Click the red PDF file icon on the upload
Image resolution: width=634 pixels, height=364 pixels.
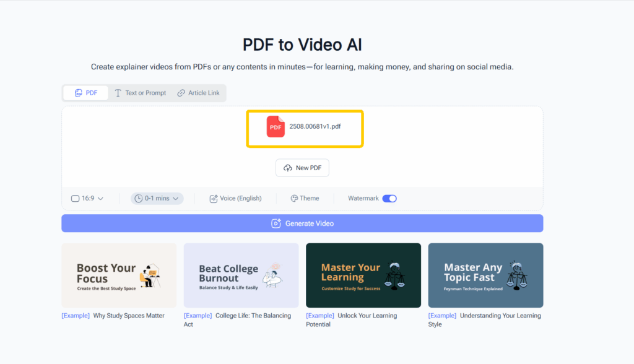[275, 127]
